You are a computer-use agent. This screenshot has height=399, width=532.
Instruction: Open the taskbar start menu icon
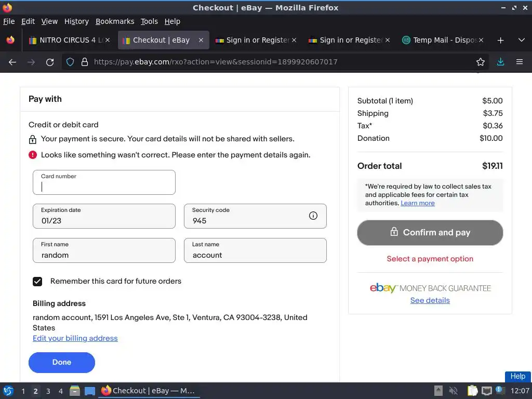point(8,391)
